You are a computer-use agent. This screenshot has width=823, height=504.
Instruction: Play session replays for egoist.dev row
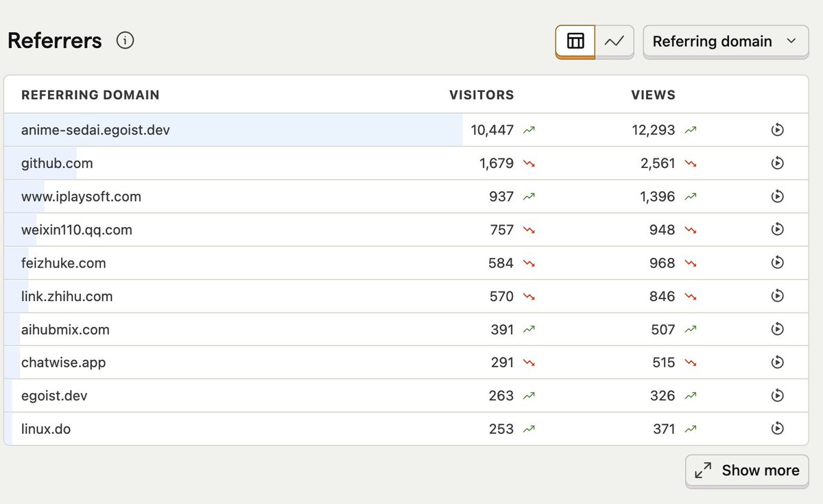click(x=777, y=396)
